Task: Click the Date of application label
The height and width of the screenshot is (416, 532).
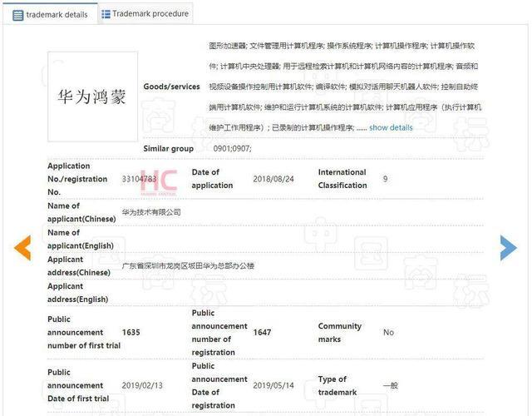Action: (213, 179)
